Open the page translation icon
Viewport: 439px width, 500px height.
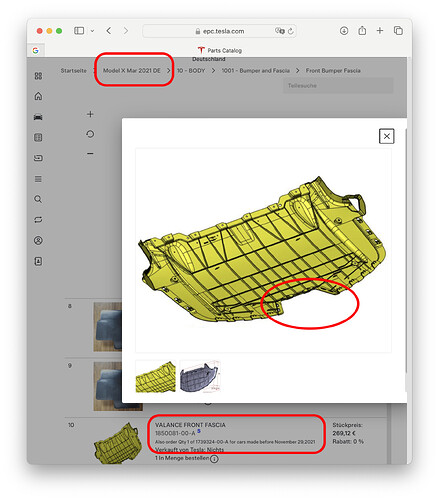pyautogui.click(x=279, y=31)
